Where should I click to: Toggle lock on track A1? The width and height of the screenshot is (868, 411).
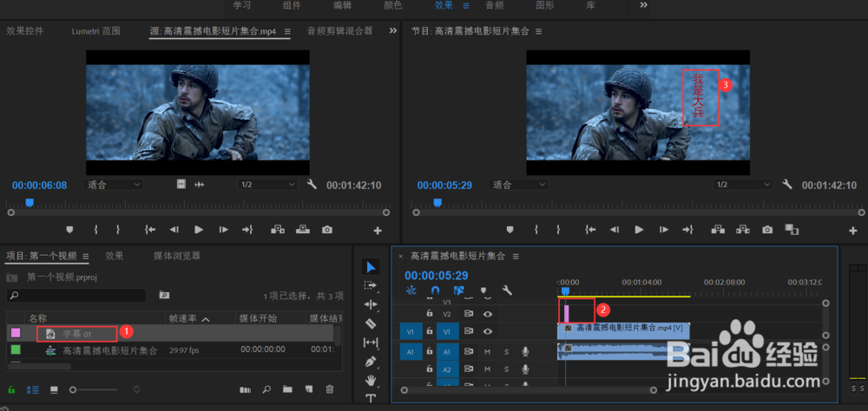[429, 351]
